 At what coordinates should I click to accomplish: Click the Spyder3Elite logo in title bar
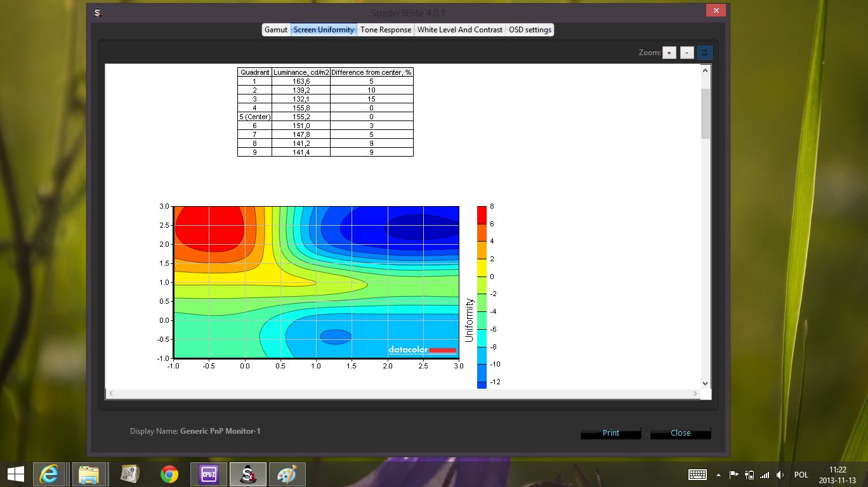coord(98,13)
